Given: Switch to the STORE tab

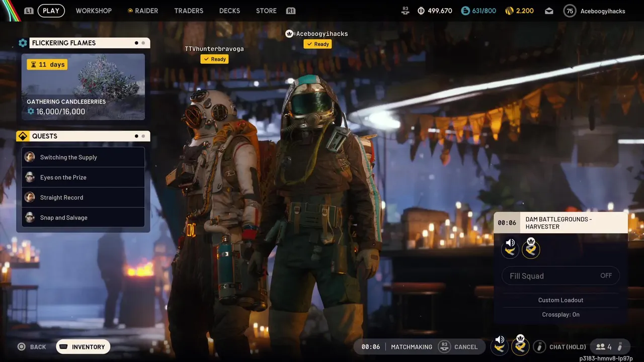Looking at the screenshot, I should (x=266, y=11).
